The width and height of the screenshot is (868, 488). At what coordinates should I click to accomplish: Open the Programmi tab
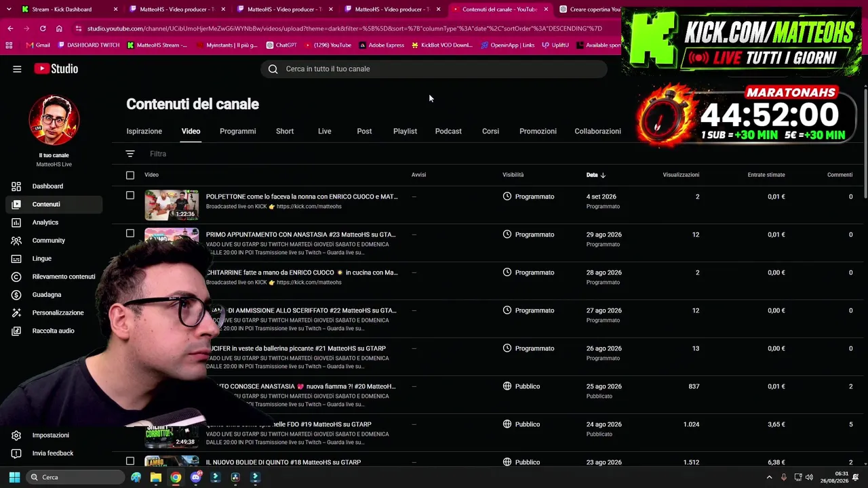tap(238, 131)
